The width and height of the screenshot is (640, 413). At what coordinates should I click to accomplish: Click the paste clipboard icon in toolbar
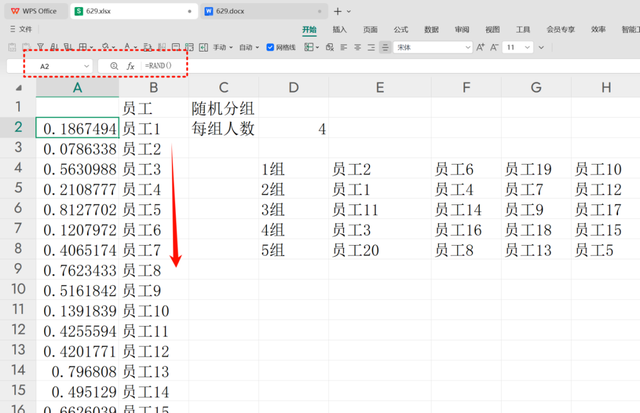12,47
